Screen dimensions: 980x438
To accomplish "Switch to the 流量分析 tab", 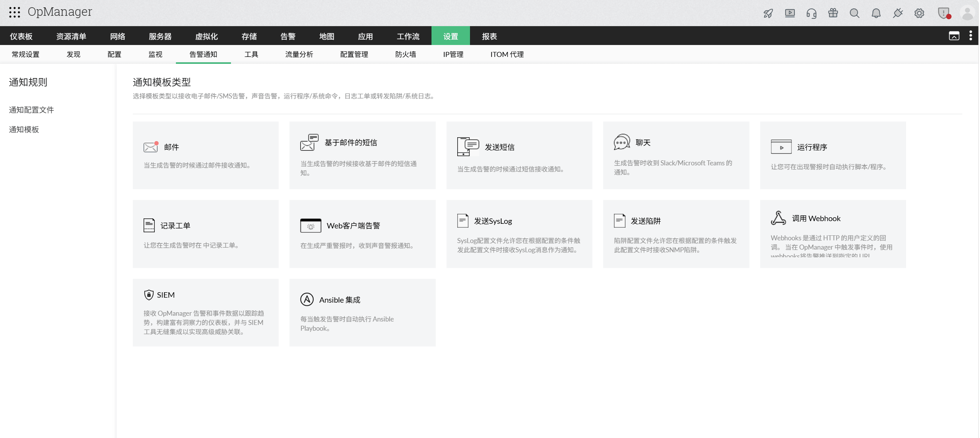I will (x=299, y=54).
